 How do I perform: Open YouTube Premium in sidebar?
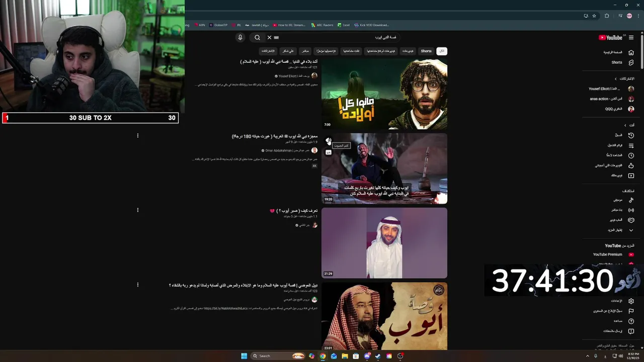(613, 254)
